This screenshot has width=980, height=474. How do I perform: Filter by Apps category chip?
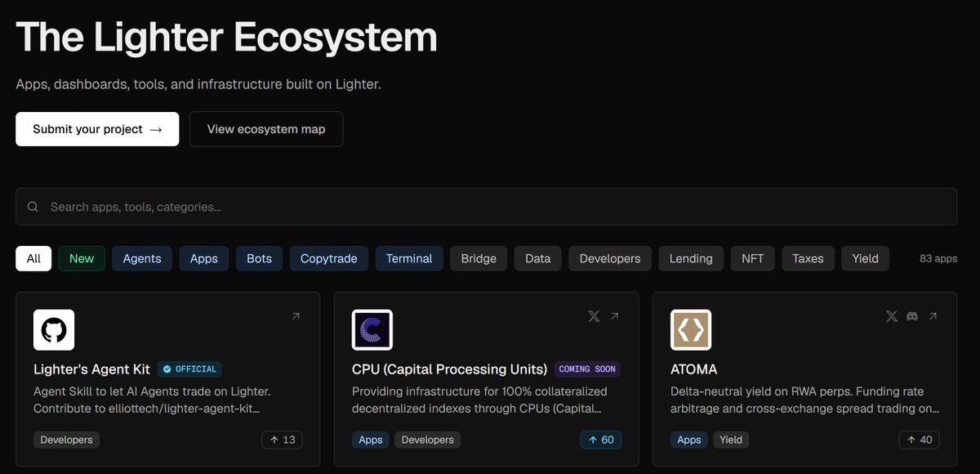(204, 258)
